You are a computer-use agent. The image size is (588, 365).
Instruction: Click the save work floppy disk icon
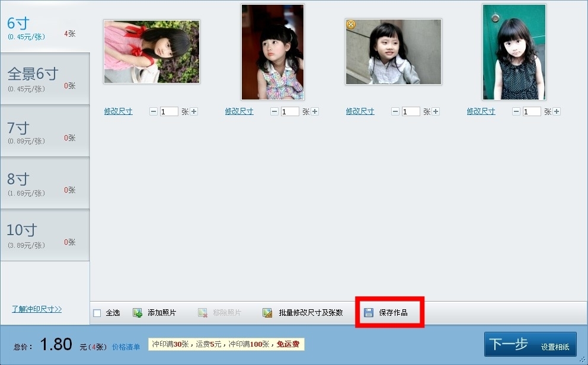tap(369, 313)
